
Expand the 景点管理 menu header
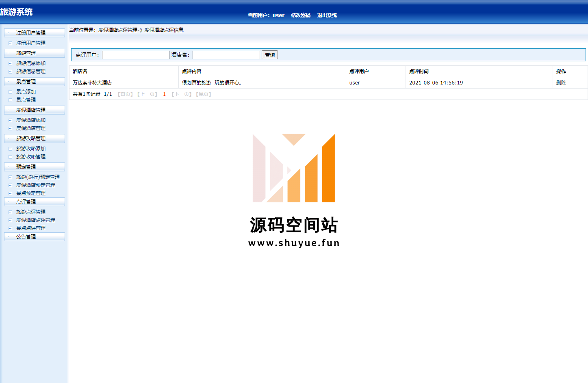click(x=35, y=81)
